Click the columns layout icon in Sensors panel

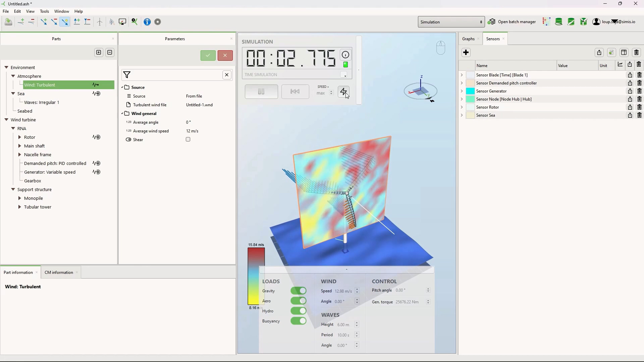click(x=624, y=53)
